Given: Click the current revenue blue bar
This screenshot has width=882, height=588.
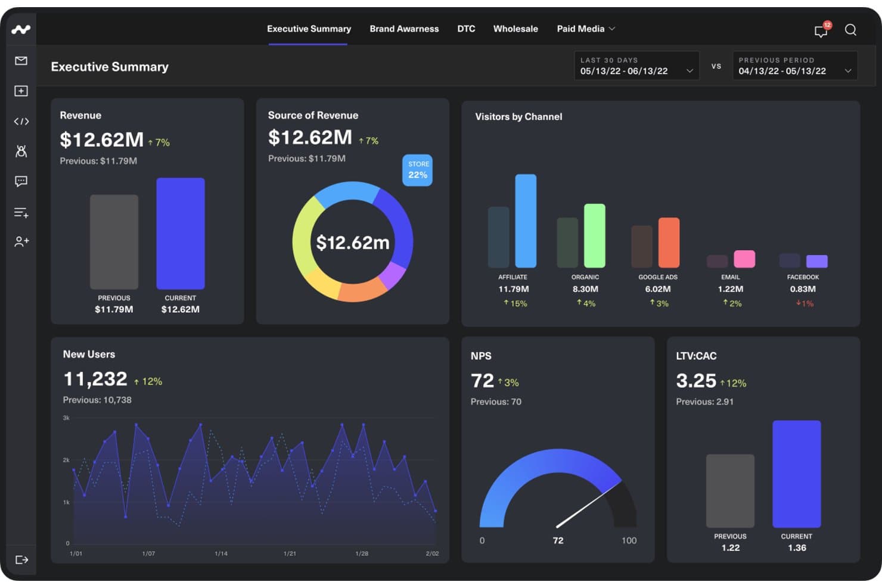Looking at the screenshot, I should tap(181, 234).
